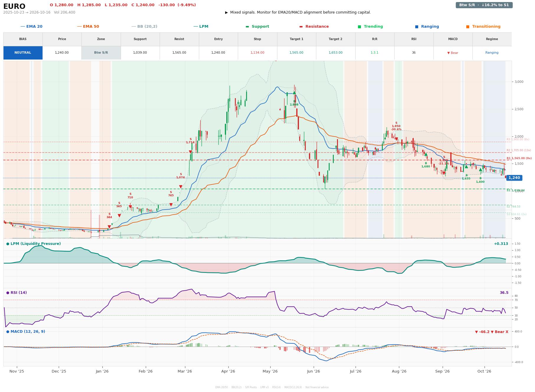Click the buy marker labeled B 1,400

click(x=480, y=169)
